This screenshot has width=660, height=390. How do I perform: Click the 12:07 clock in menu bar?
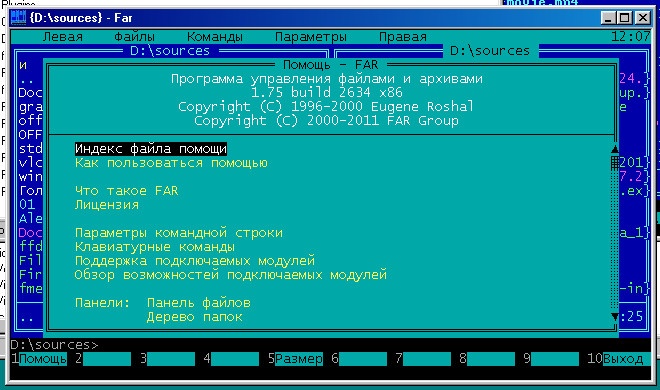pyautogui.click(x=631, y=37)
